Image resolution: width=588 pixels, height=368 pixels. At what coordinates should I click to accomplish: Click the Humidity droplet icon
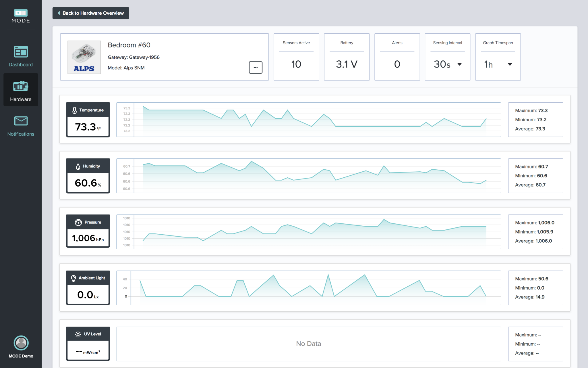coord(78,166)
